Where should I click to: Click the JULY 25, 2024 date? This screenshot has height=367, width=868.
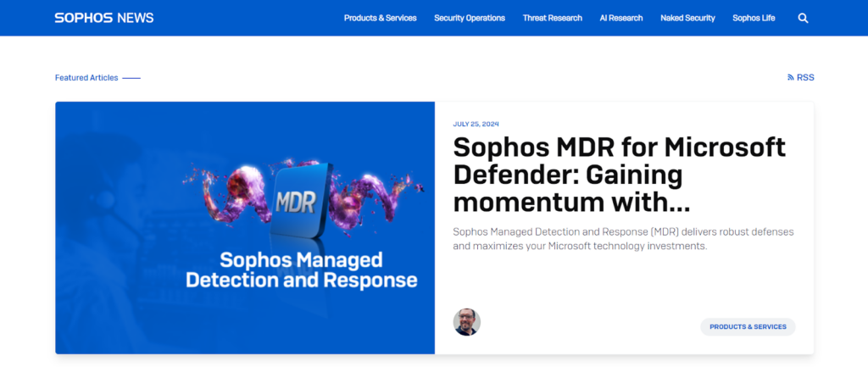[476, 124]
